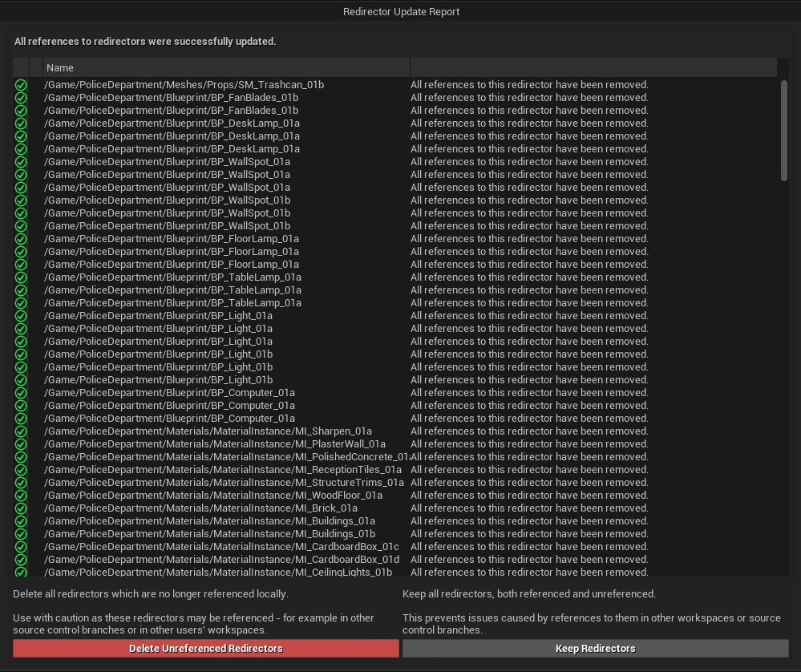This screenshot has width=801, height=672.
Task: Select the MI_Buildings_01a list entry
Action: [209, 521]
